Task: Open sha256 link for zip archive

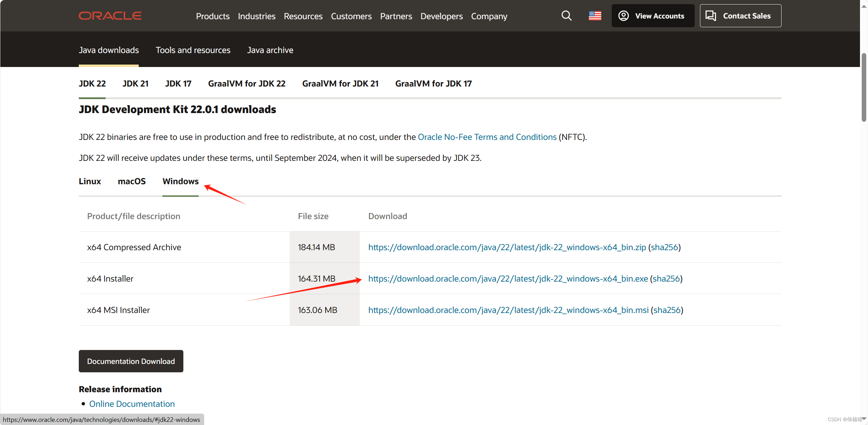Action: 664,247
